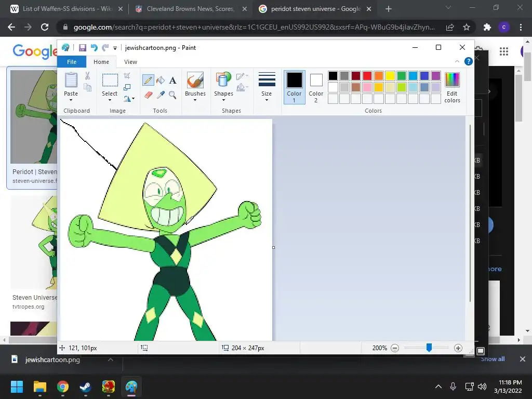The height and width of the screenshot is (399, 532).
Task: Click the Resize icon in Image group
Action: (x=127, y=87)
